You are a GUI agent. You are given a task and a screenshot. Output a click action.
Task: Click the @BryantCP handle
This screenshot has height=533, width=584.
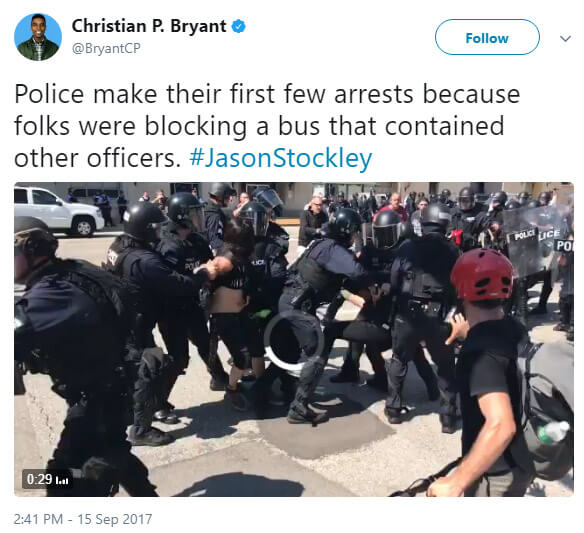point(106,49)
